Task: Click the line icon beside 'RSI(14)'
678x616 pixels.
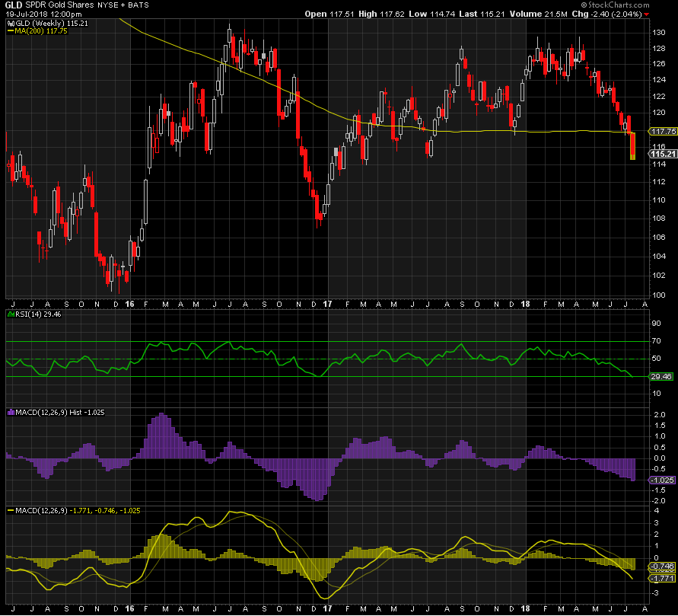Action: [11, 314]
